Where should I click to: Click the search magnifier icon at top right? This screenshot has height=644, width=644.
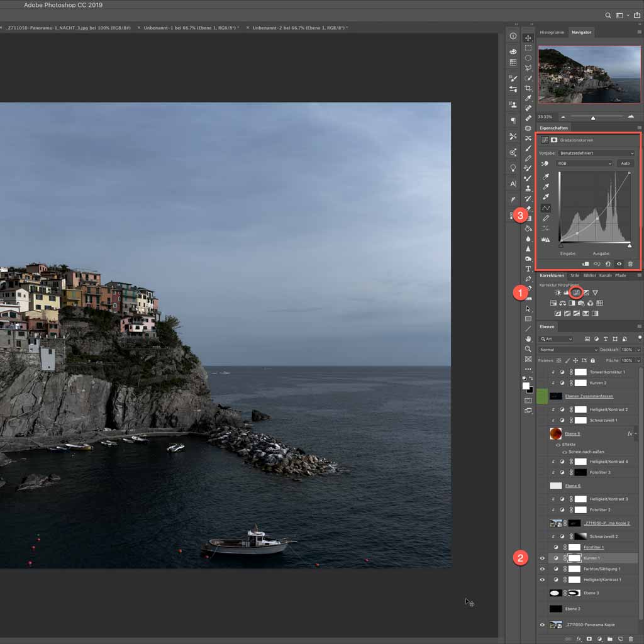coord(608,15)
